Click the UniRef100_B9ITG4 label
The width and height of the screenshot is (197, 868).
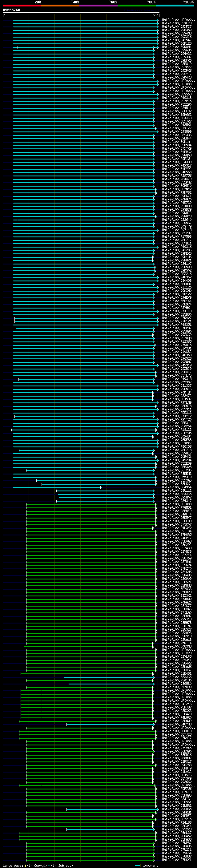click(x=177, y=531)
